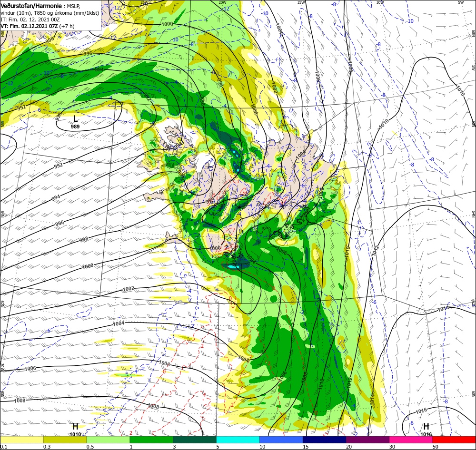
Task: Select the olive 0.3 legend color
Action: click(65, 440)
